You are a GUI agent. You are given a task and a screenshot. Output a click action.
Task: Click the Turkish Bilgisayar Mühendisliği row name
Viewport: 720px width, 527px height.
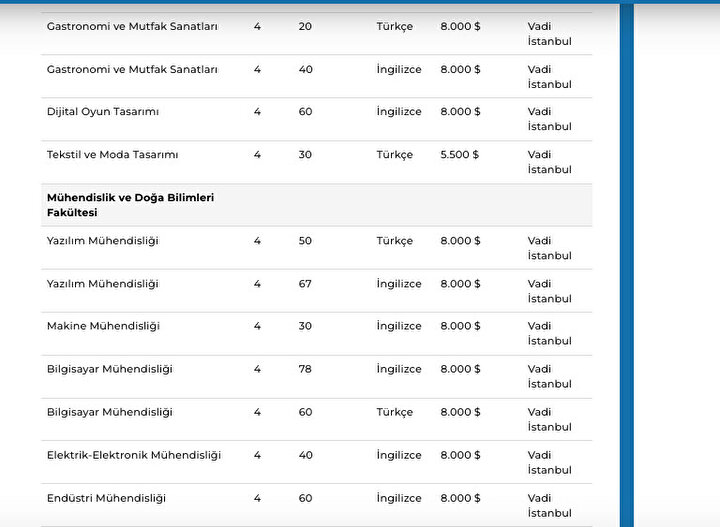click(109, 412)
